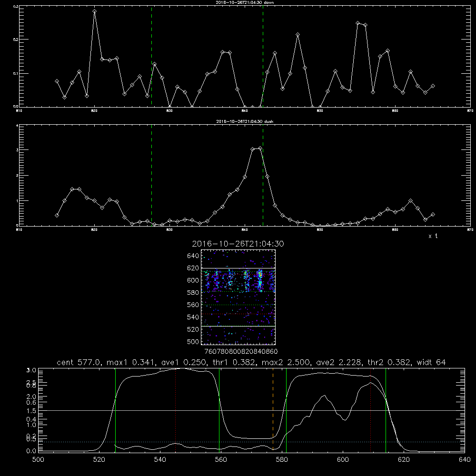Click spectrogram y-axis label 520
The image size is (476, 476).
193,329
